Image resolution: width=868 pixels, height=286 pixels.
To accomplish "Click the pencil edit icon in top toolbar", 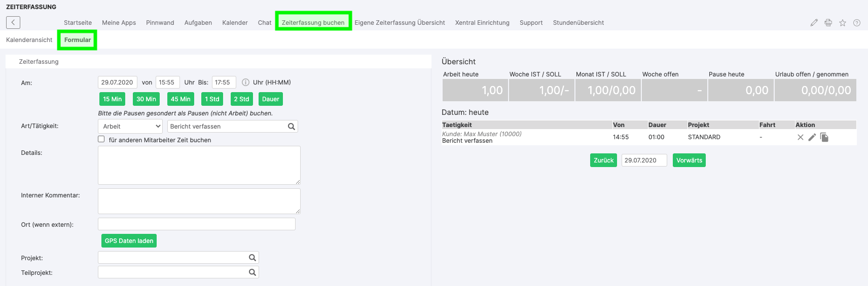I will tap(814, 23).
